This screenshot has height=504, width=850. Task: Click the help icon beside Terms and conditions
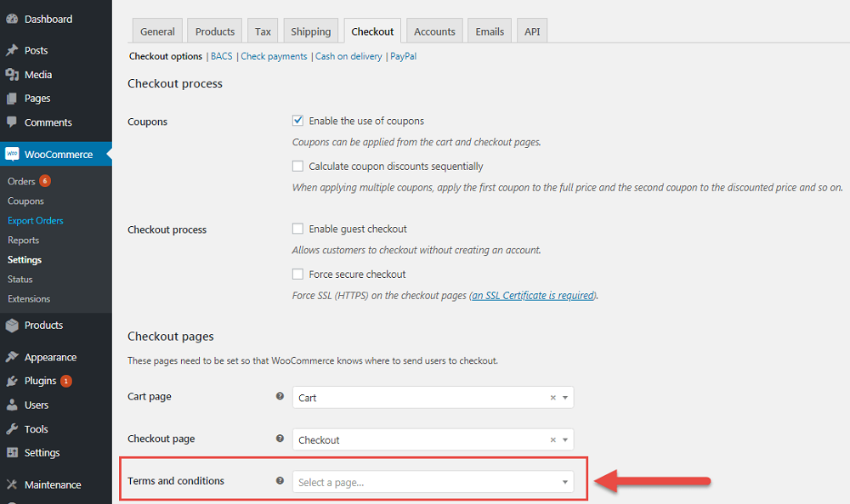280,481
